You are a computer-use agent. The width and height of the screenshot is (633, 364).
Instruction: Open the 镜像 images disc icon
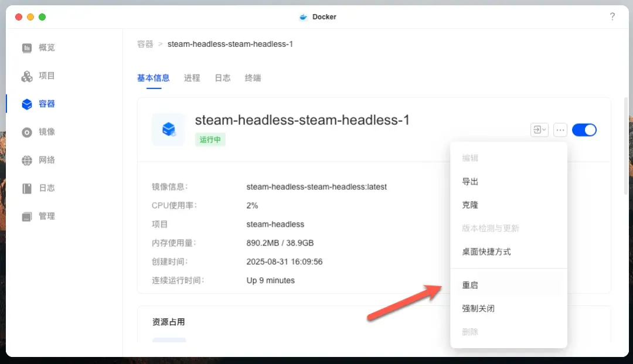click(27, 132)
